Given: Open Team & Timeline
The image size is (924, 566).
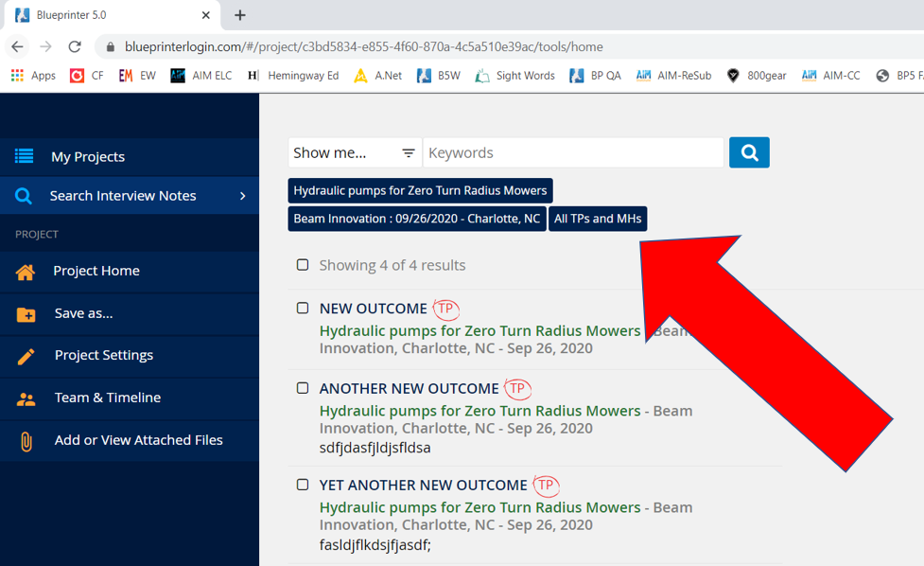Looking at the screenshot, I should tap(130, 398).
